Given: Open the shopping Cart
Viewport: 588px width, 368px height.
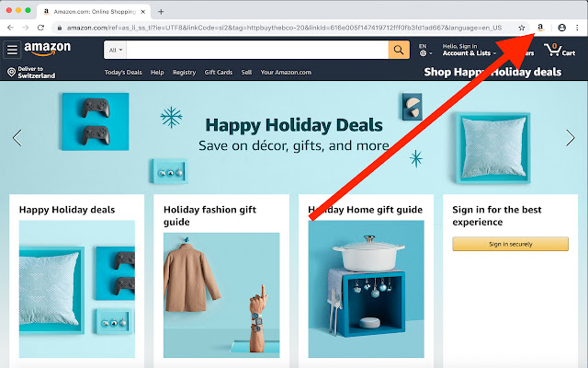Looking at the screenshot, I should pos(560,50).
